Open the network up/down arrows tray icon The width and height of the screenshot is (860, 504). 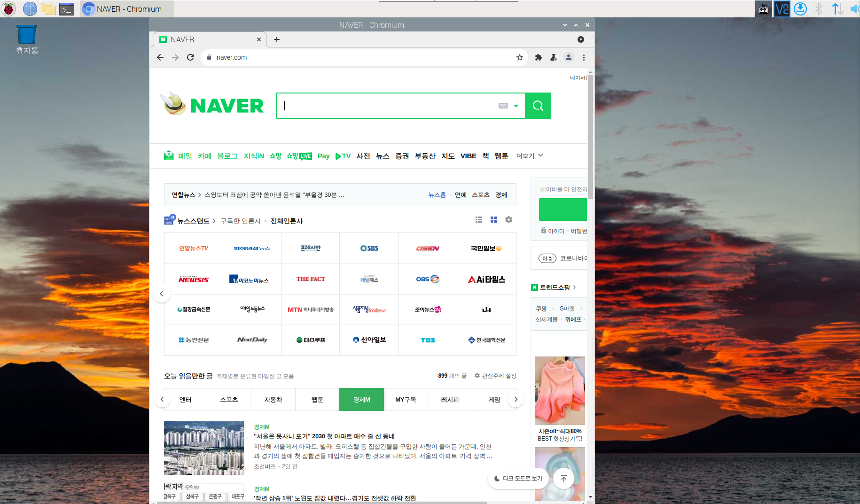837,8
